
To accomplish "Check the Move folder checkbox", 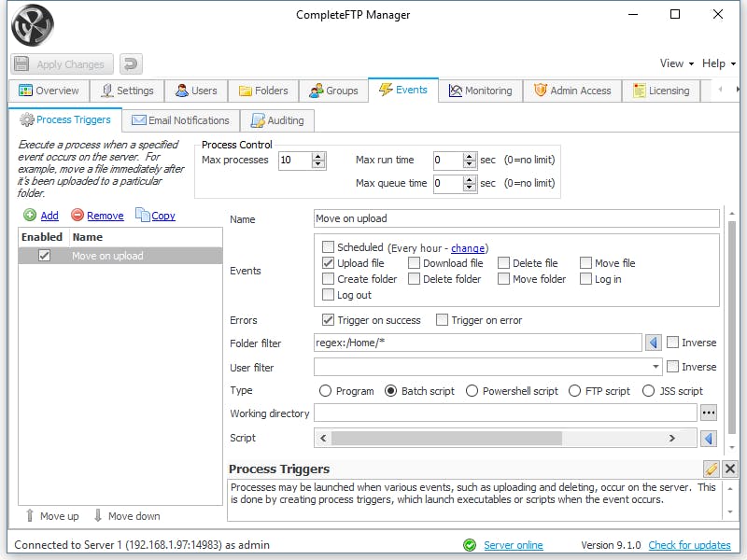I will 503,278.
